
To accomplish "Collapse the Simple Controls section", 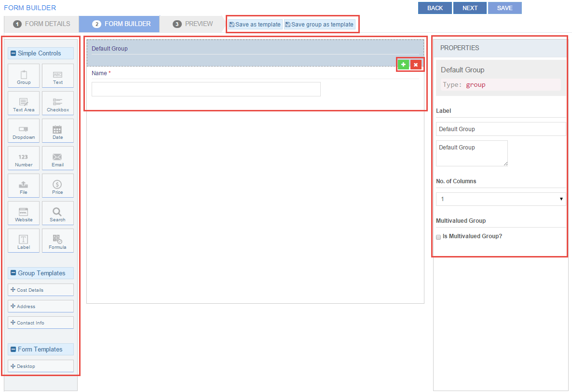I will point(14,54).
